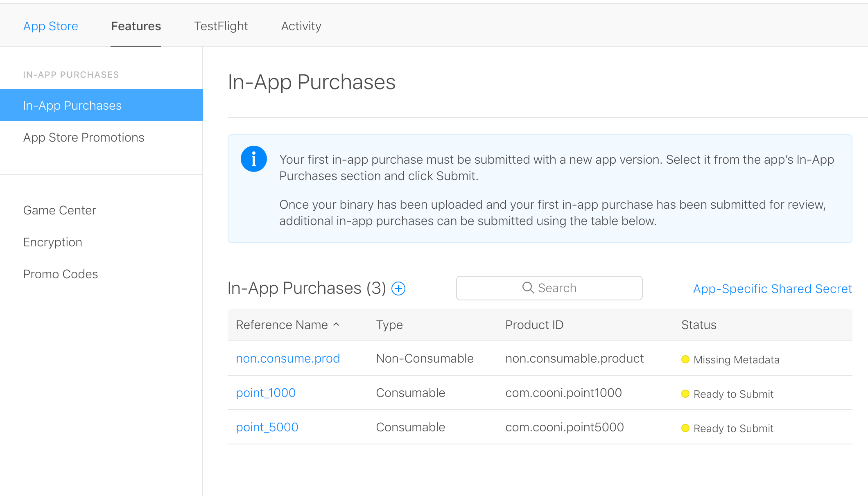Screen dimensions: 868x496
Task: Select In-App Purchases sidebar item
Action: [72, 106]
